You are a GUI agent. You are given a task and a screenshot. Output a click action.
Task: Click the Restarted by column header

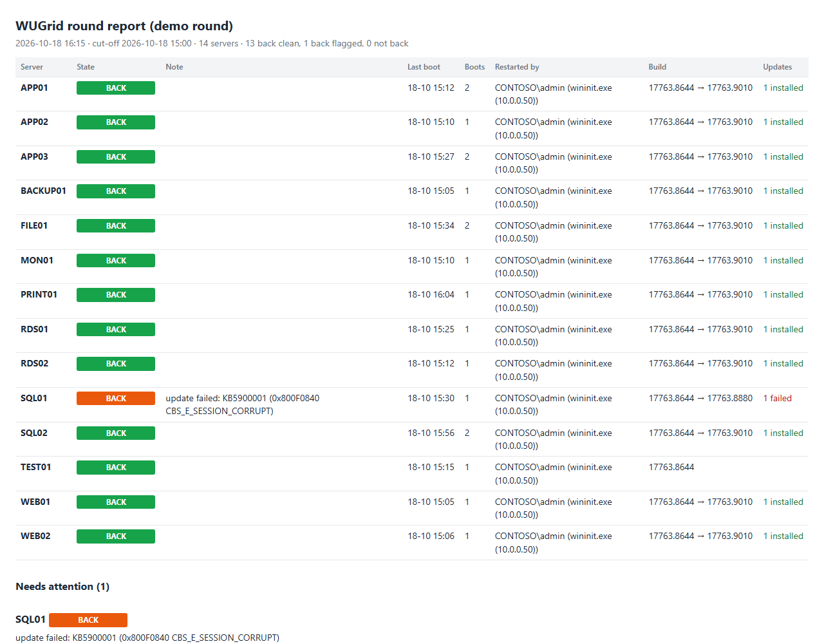(x=517, y=67)
